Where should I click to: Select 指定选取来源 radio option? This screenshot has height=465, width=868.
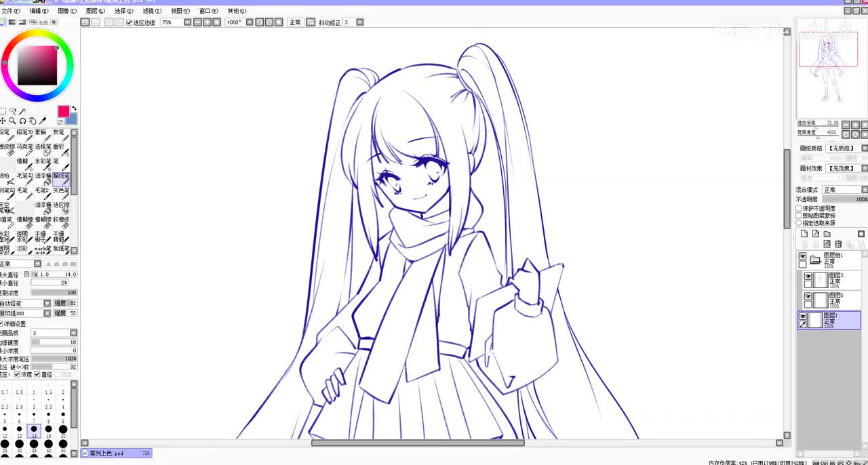click(798, 223)
